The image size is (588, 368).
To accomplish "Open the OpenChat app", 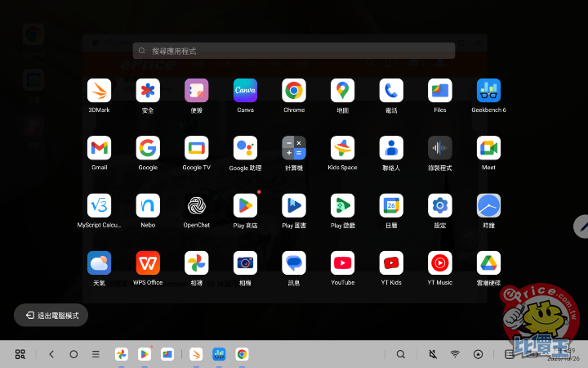I will click(x=197, y=205).
